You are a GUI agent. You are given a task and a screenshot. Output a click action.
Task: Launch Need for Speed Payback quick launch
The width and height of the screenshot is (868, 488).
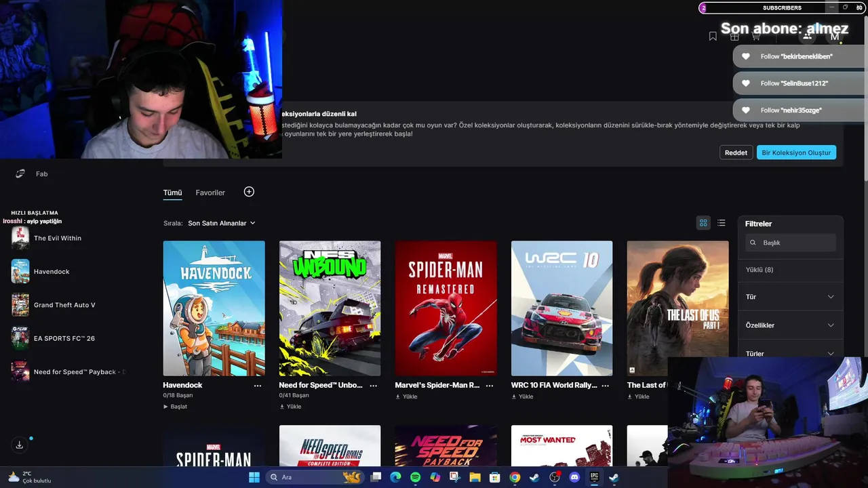68,371
